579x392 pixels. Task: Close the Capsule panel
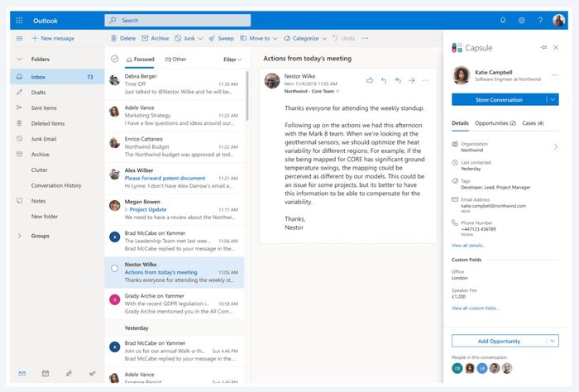pos(556,47)
